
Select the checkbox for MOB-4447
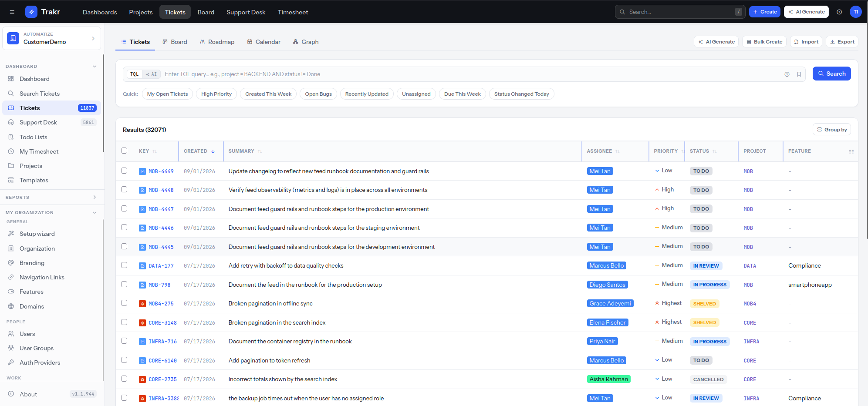124,208
